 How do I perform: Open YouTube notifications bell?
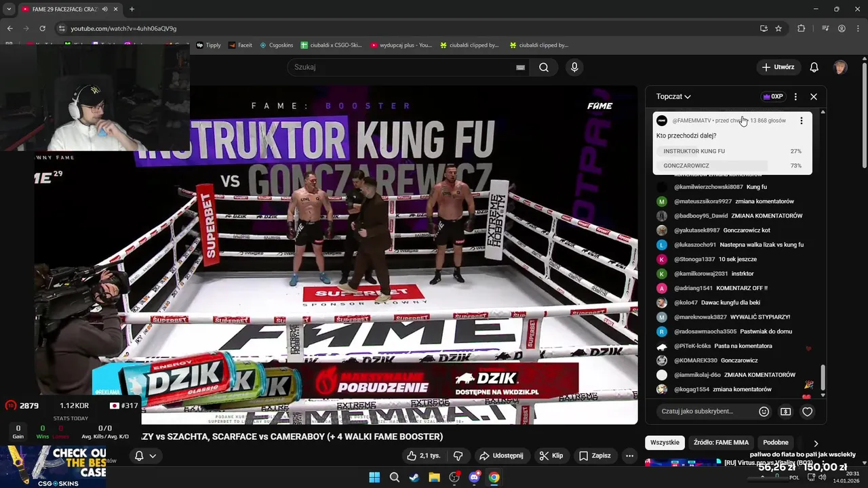coord(814,67)
